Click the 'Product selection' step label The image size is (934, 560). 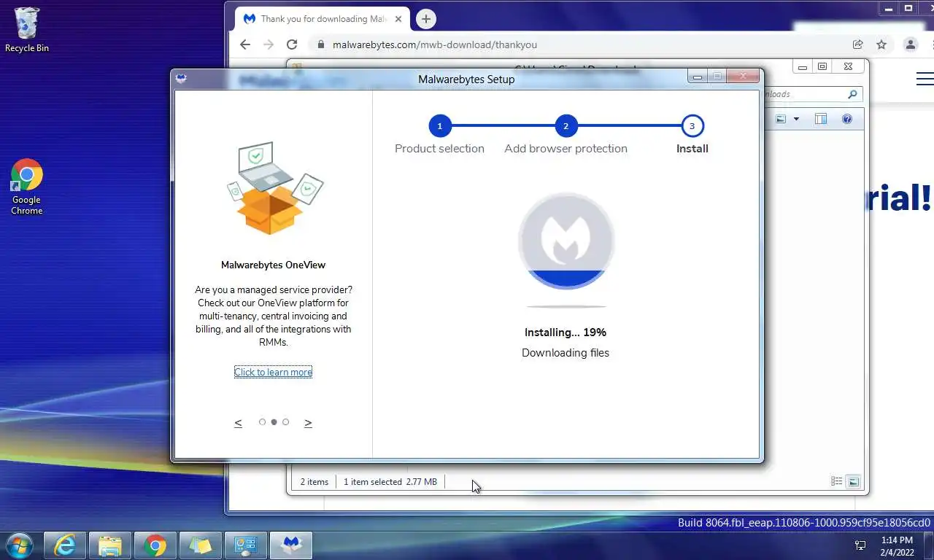pos(439,149)
